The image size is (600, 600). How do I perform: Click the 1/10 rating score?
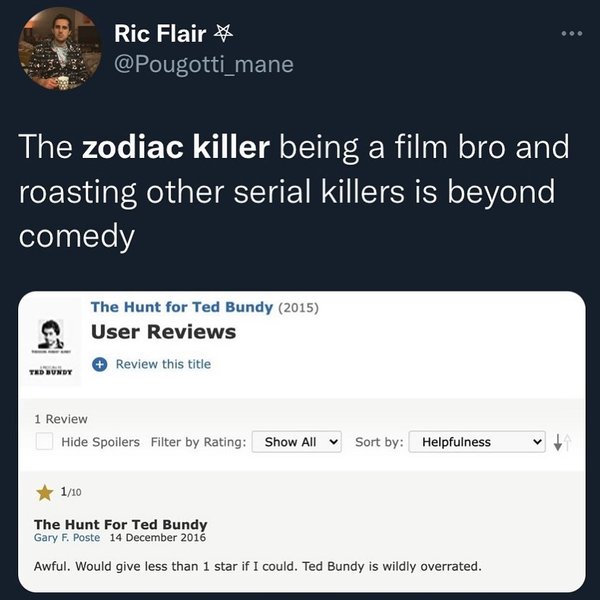71,492
